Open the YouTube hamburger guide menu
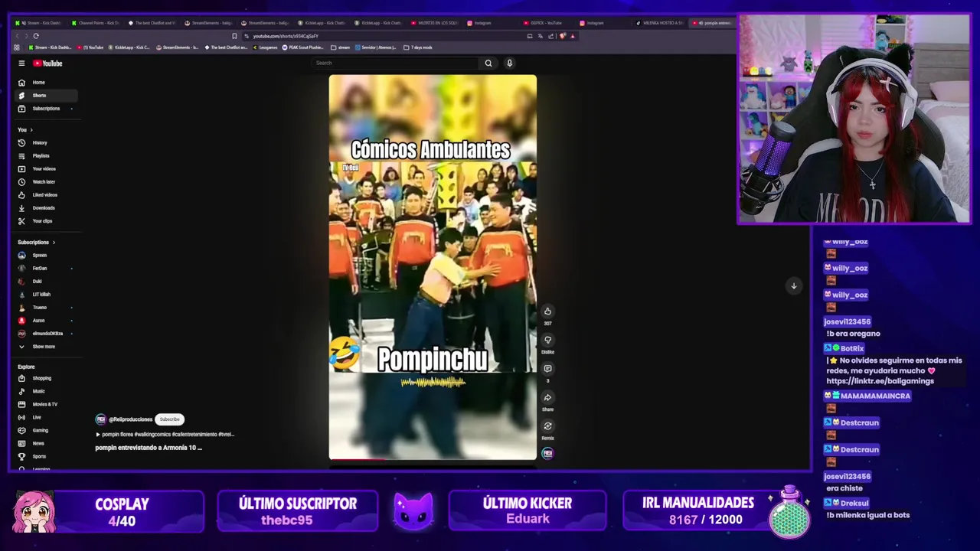Image resolution: width=980 pixels, height=551 pixels. [x=21, y=64]
